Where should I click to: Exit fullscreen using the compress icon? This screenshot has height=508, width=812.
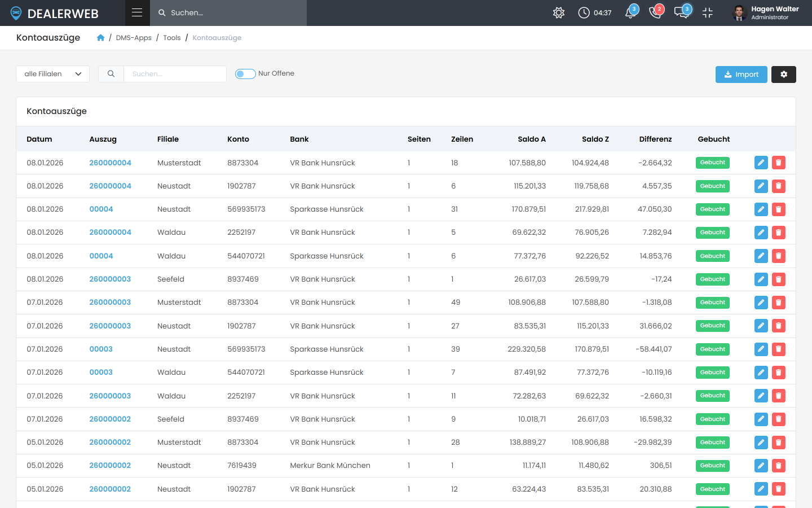point(708,12)
